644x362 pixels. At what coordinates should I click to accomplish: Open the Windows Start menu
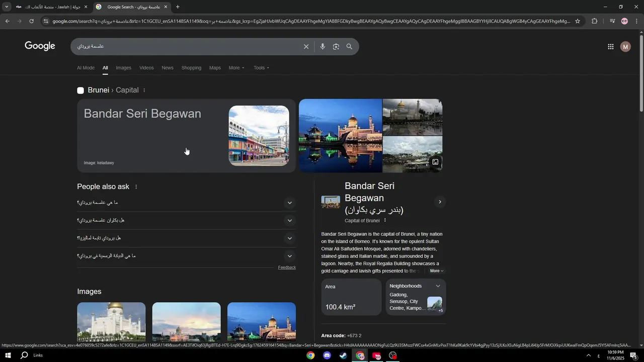8,355
